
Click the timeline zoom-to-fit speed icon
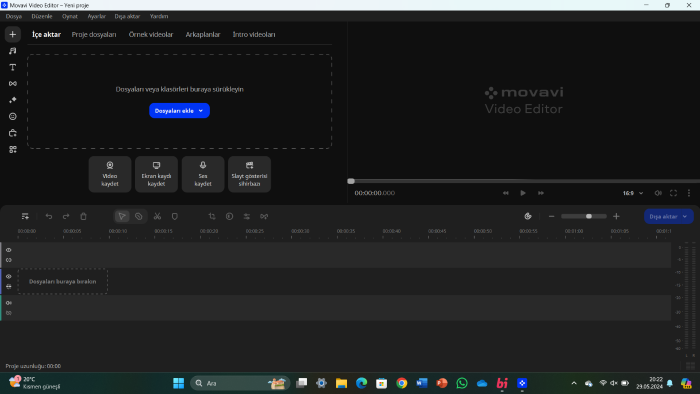[528, 216]
